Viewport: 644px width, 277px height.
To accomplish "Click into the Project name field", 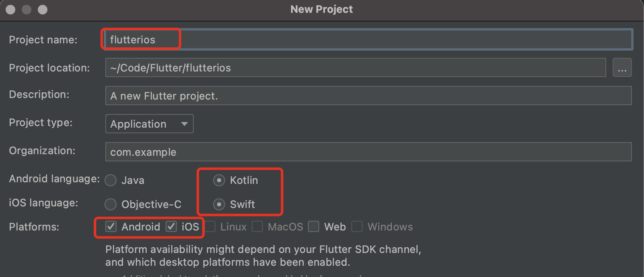I will coord(368,39).
